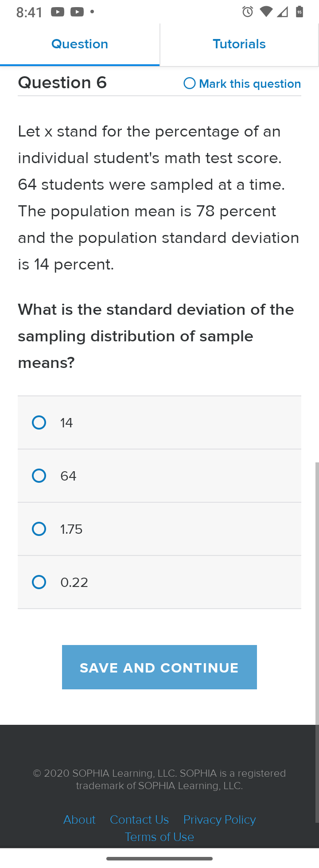Pick the 1.75 answer option circle
Image resolution: width=319 pixels, height=868 pixels.
(x=39, y=529)
